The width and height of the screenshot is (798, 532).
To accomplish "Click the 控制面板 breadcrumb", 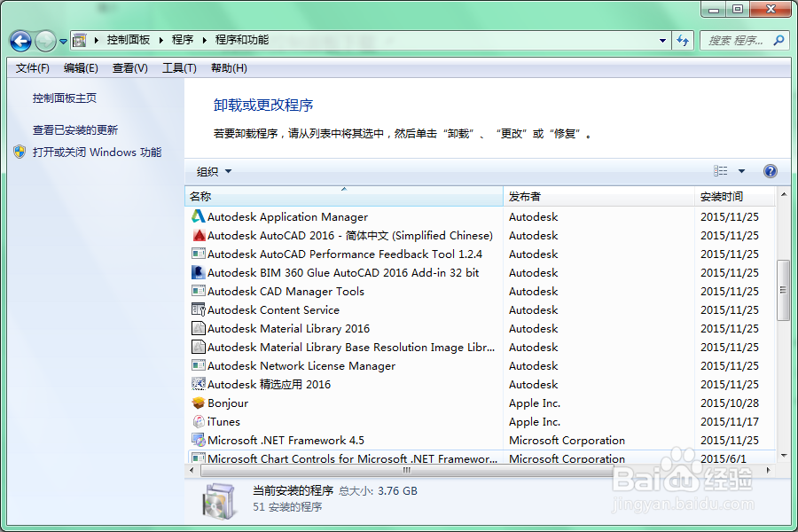I will [129, 40].
